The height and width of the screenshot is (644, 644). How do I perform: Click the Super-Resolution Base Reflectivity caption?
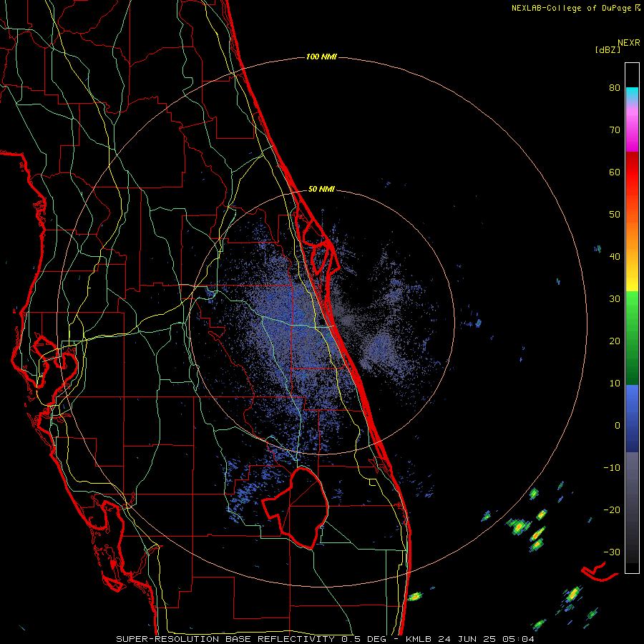326,639
